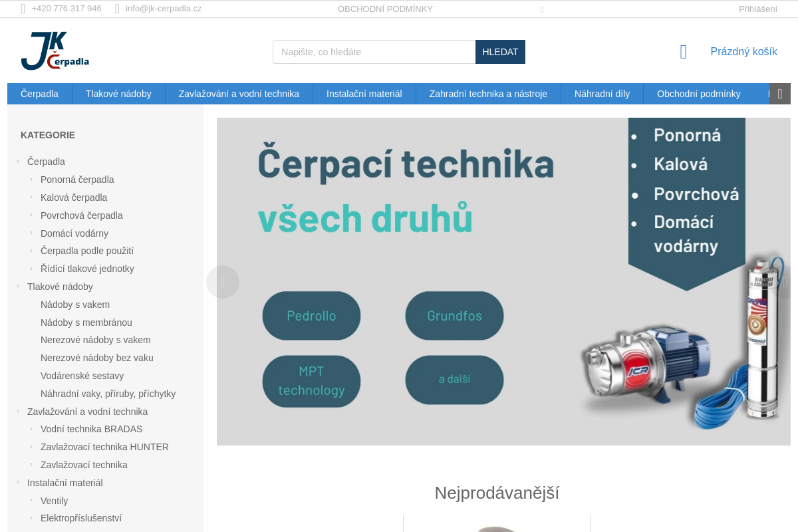Click the carousel previous arrow icon
This screenshot has height=532, width=798.
223,282
